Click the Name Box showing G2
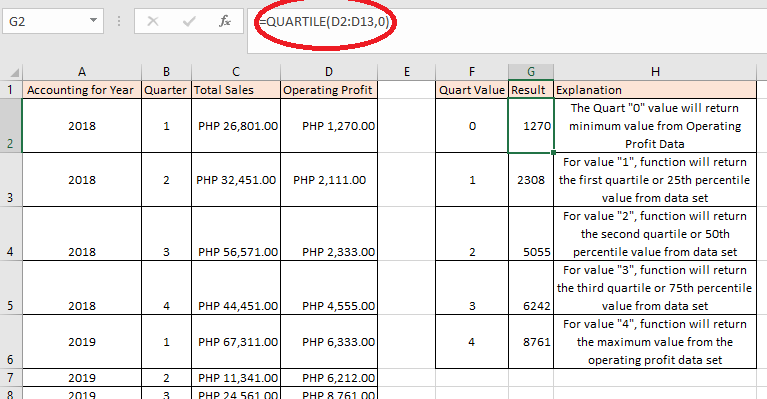This screenshot has height=399, width=767. click(53, 22)
